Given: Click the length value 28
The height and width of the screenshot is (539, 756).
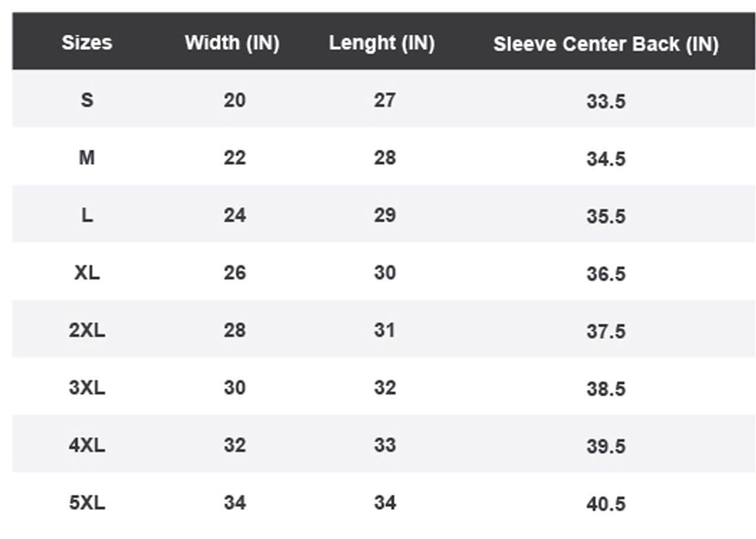Looking at the screenshot, I should [x=385, y=157].
